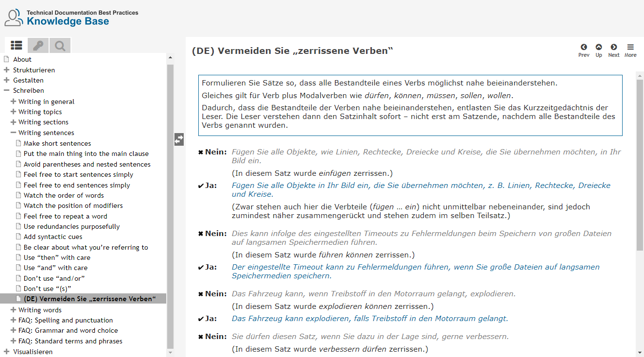Expand Writing topics
This screenshot has height=357, width=644.
pyautogui.click(x=14, y=112)
